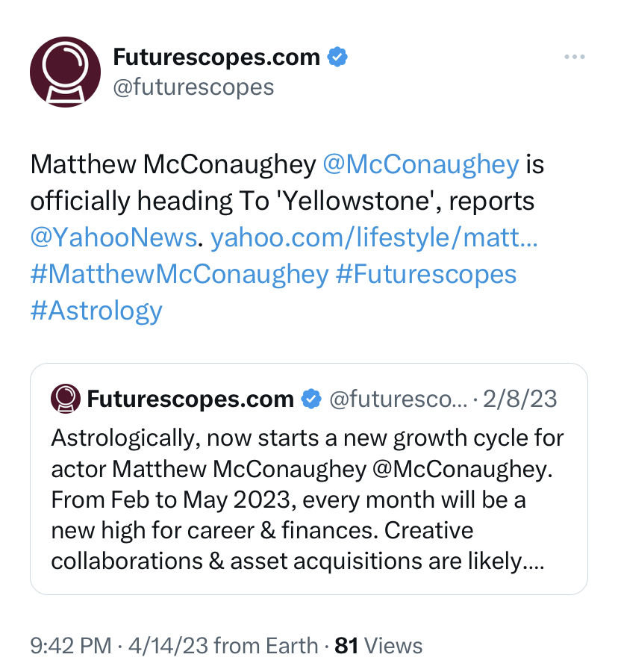Image resolution: width=618 pixels, height=672 pixels.
Task: Open the 81 Views count
Action: [378, 646]
